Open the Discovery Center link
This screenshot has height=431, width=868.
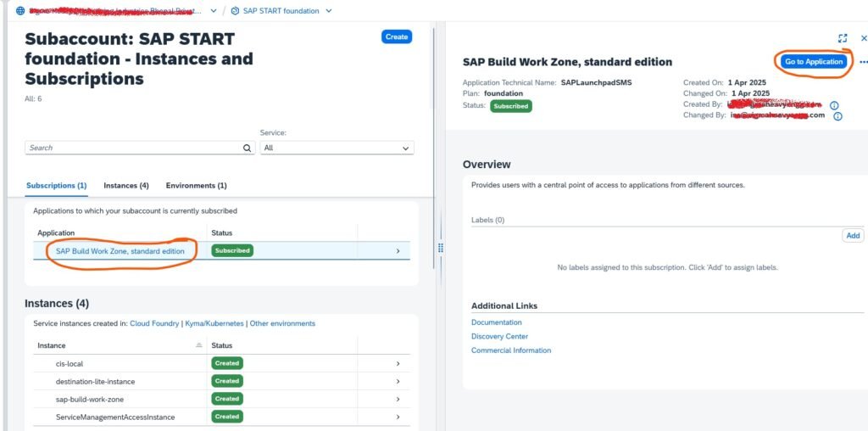[499, 336]
